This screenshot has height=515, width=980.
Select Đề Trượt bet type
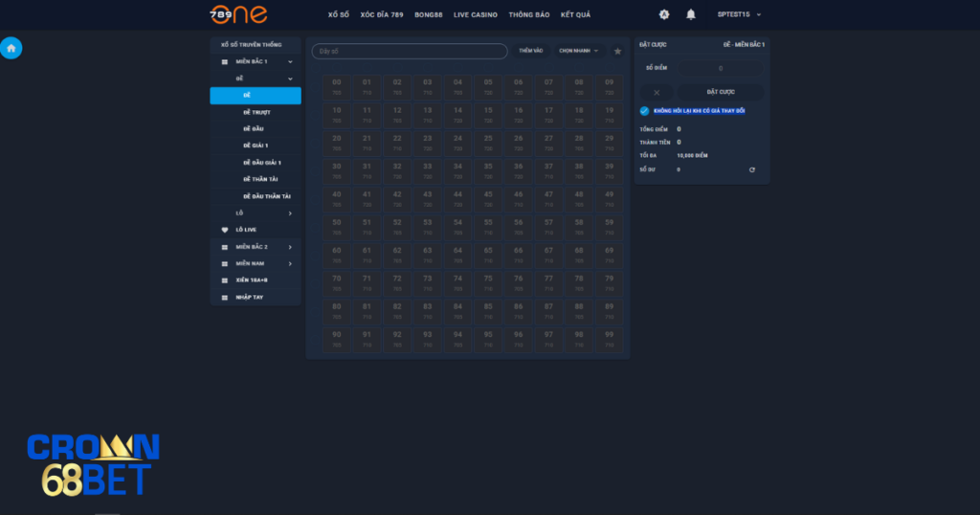(256, 113)
